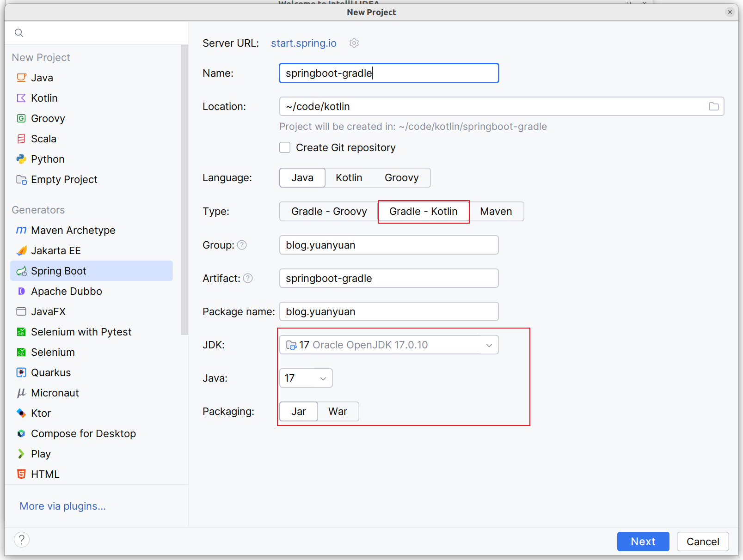Select Maven Archetype generator
Image resolution: width=743 pixels, height=560 pixels.
coord(73,230)
